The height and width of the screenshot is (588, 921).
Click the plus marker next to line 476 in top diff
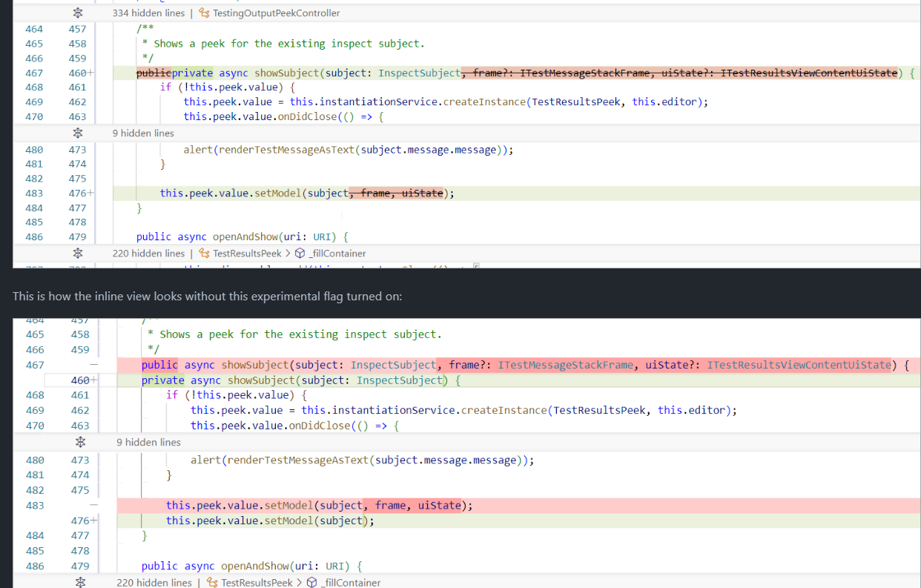point(91,194)
